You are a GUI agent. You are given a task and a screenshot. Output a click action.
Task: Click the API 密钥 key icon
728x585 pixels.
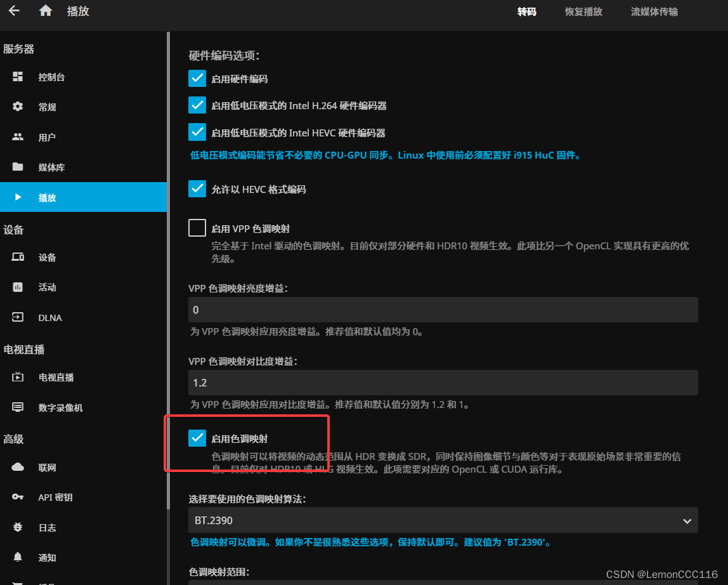[18, 497]
